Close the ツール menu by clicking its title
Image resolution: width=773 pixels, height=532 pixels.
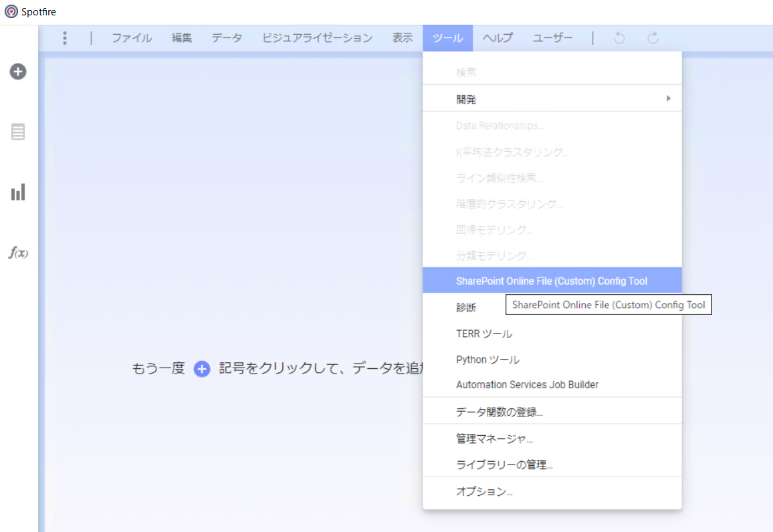point(447,38)
